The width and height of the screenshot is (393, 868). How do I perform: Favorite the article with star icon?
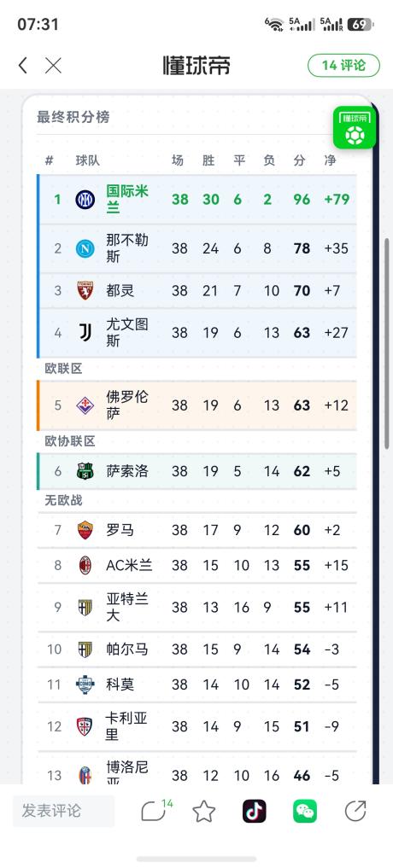coord(204,812)
